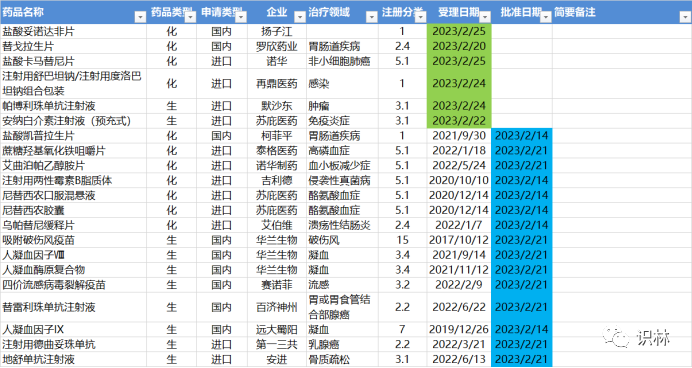Select the 2017/10/12 受理日期 cell

tap(459, 240)
